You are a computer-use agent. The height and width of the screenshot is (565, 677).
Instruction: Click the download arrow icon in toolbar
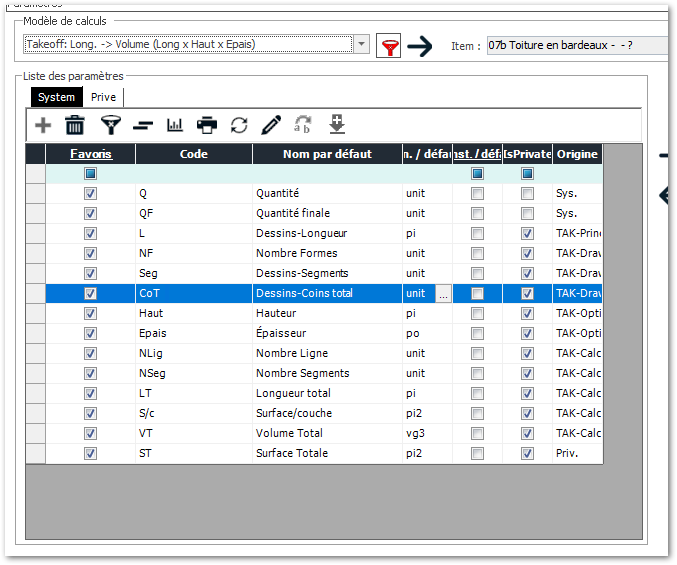(x=337, y=124)
